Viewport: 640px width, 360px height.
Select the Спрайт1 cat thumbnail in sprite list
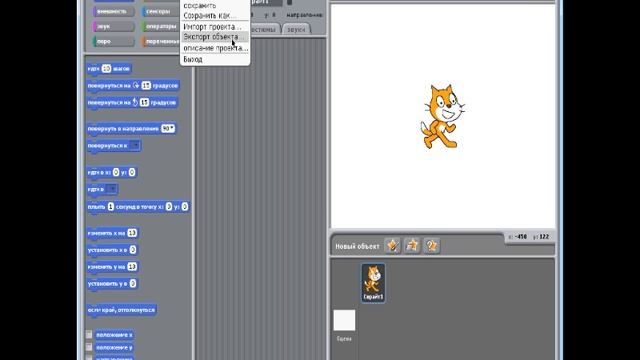click(x=373, y=282)
